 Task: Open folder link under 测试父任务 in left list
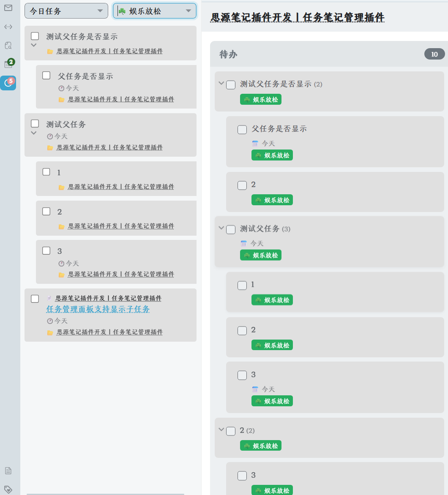click(x=109, y=147)
